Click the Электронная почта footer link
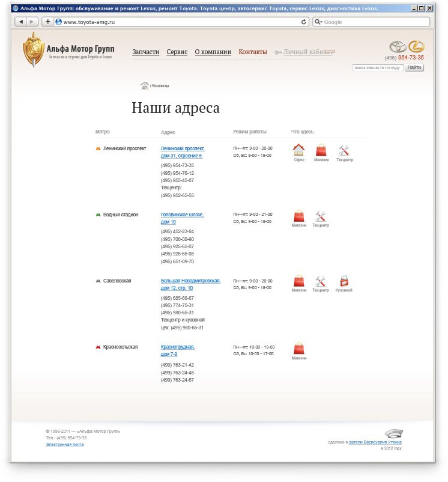This screenshot has width=448, height=482. pos(65,445)
